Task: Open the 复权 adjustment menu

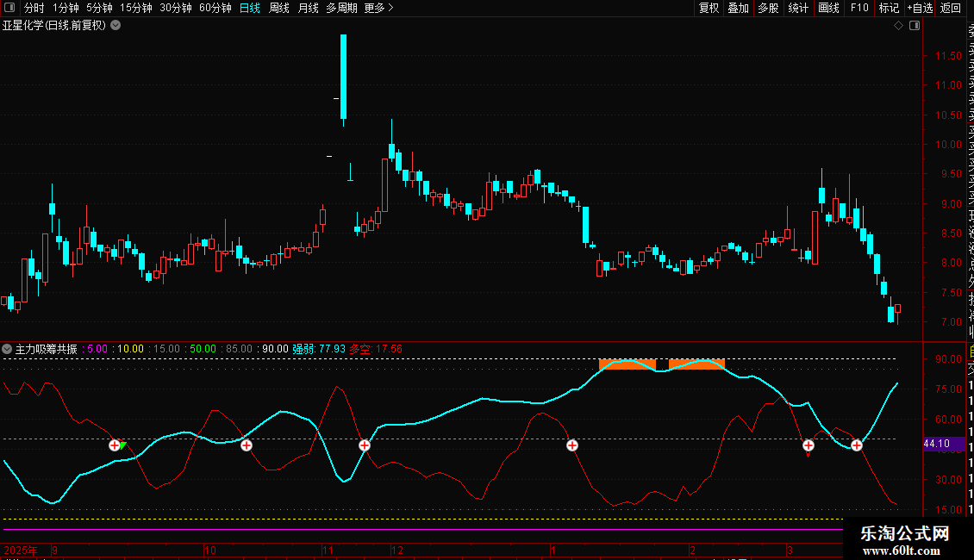Action: coord(709,8)
